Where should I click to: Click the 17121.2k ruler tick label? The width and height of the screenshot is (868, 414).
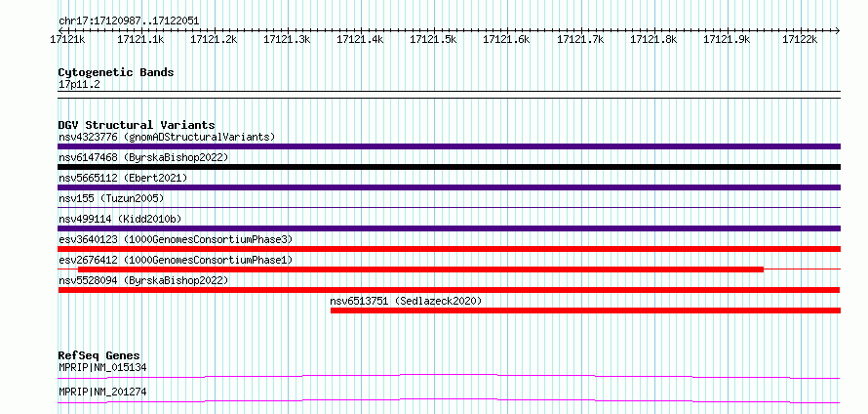coord(214,39)
